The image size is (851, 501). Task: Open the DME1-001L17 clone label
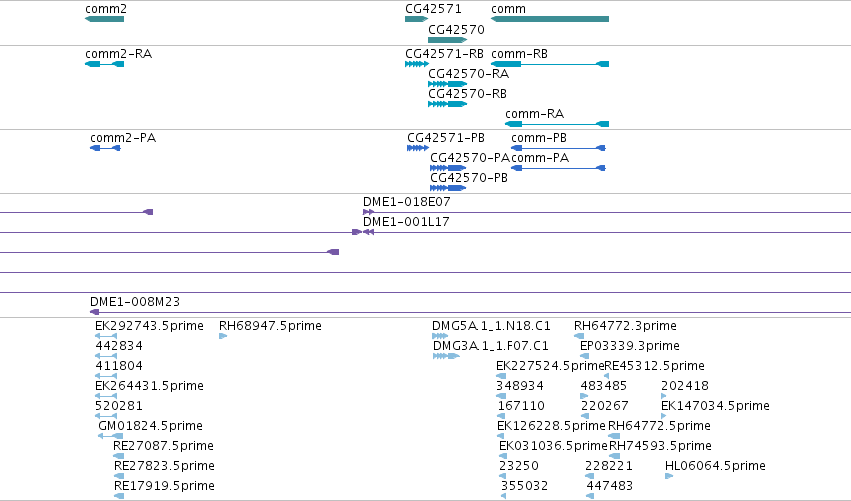(x=406, y=222)
